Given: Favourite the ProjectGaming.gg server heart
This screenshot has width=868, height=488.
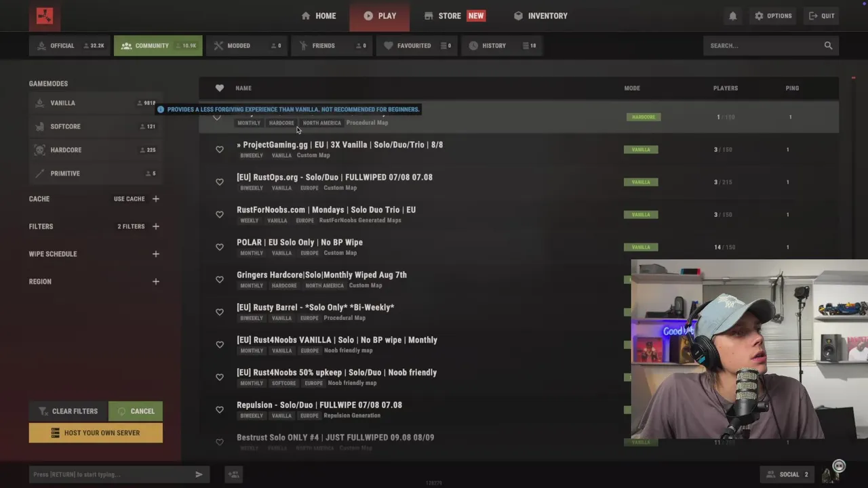Looking at the screenshot, I should (219, 150).
